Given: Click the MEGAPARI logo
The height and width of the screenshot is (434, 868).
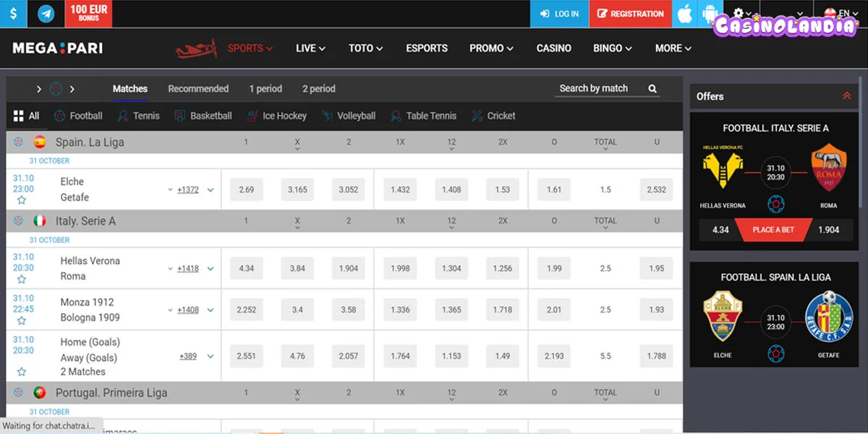Looking at the screenshot, I should pyautogui.click(x=57, y=48).
